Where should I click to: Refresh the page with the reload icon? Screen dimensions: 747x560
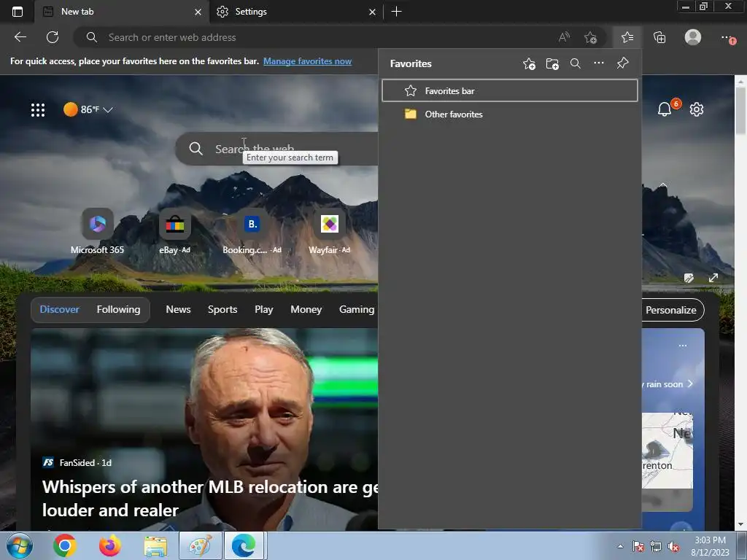(53, 37)
